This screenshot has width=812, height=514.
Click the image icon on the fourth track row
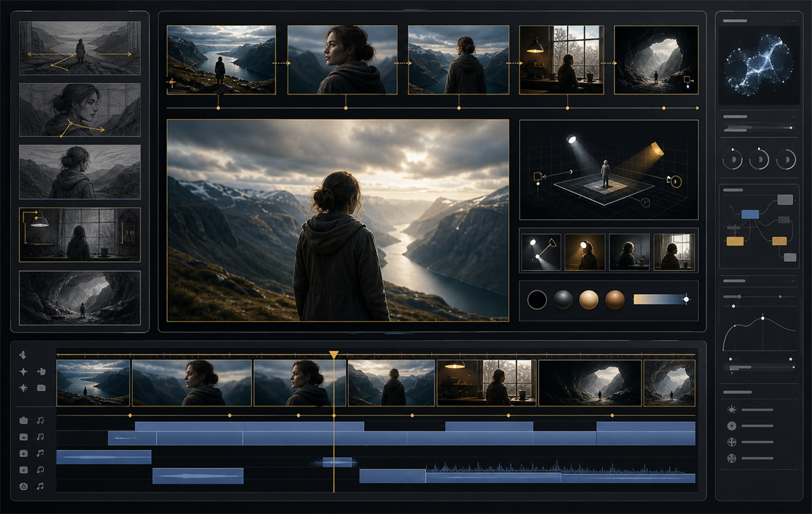24,469
